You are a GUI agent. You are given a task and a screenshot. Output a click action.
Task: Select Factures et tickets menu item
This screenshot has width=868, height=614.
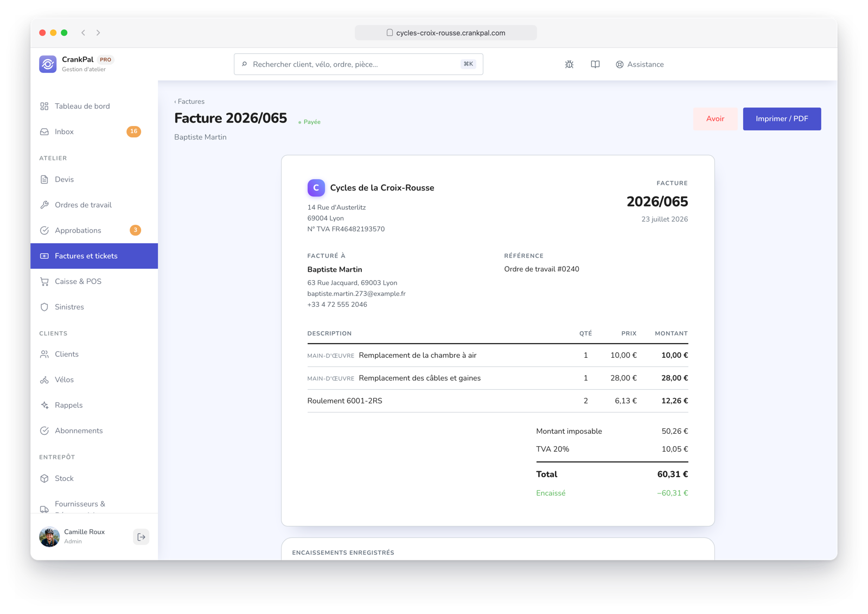click(x=94, y=256)
